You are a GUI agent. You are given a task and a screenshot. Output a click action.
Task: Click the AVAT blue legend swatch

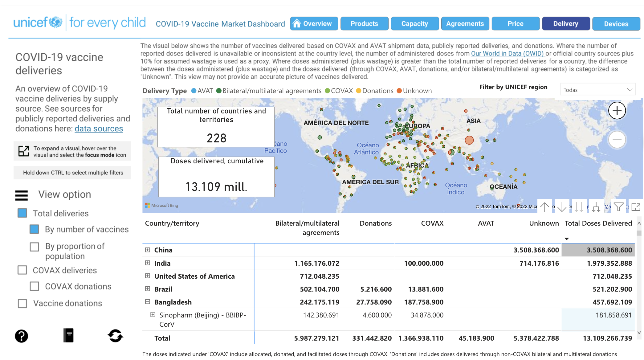(194, 91)
